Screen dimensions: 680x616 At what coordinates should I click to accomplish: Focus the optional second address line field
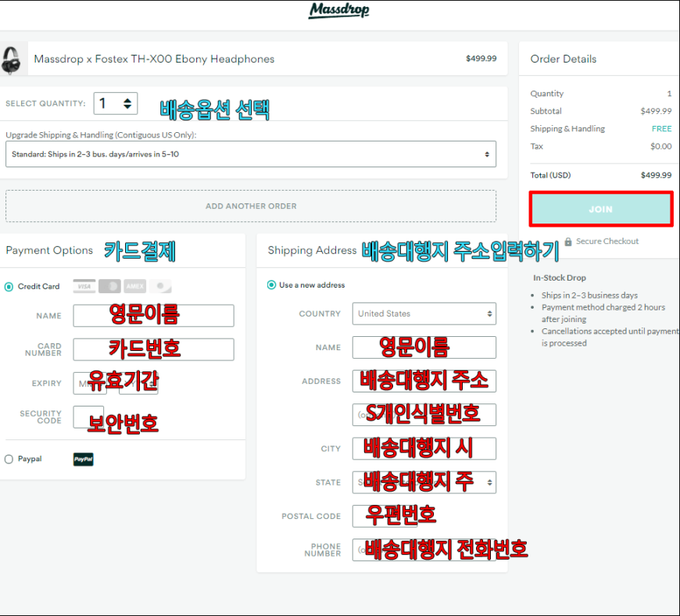(424, 415)
